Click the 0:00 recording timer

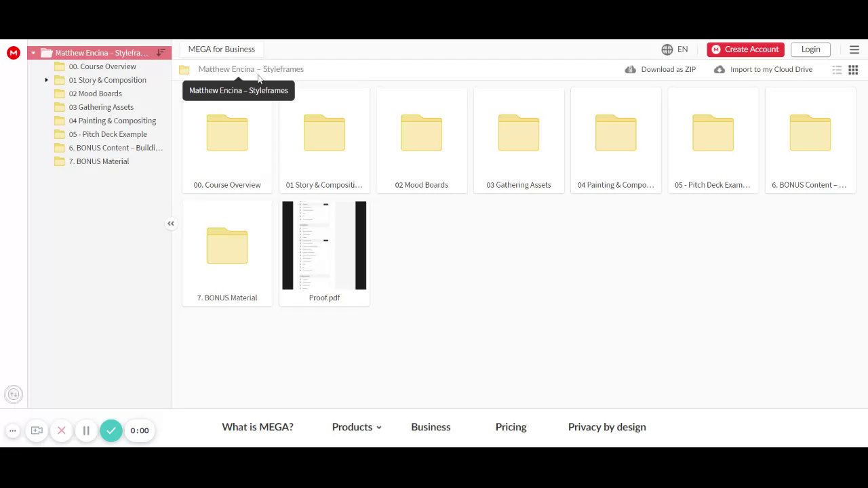[x=140, y=430]
